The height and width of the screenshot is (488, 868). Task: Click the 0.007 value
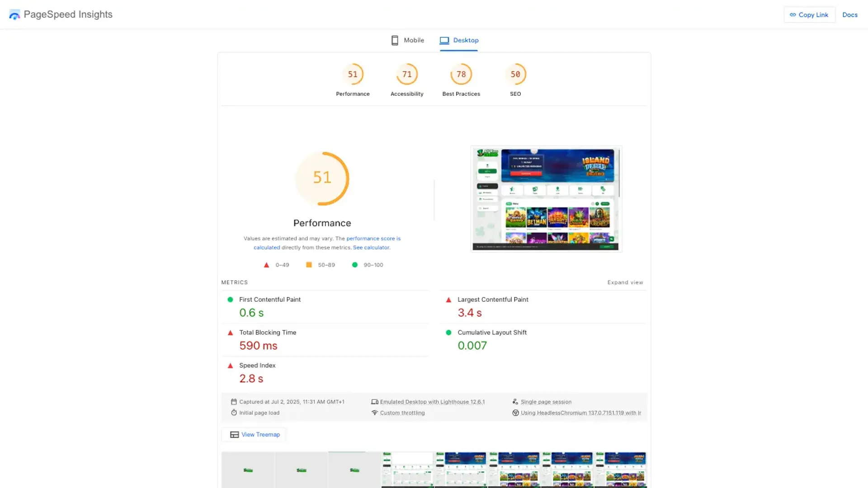click(x=472, y=346)
